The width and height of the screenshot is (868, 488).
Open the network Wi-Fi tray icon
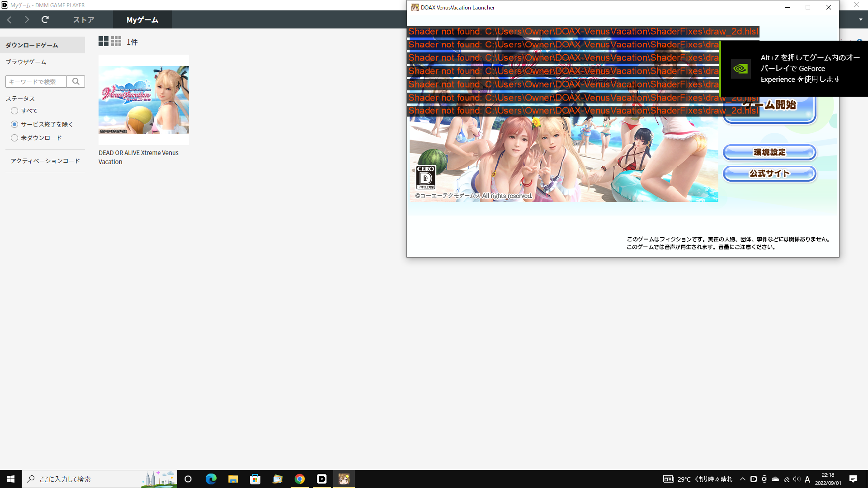(x=787, y=479)
